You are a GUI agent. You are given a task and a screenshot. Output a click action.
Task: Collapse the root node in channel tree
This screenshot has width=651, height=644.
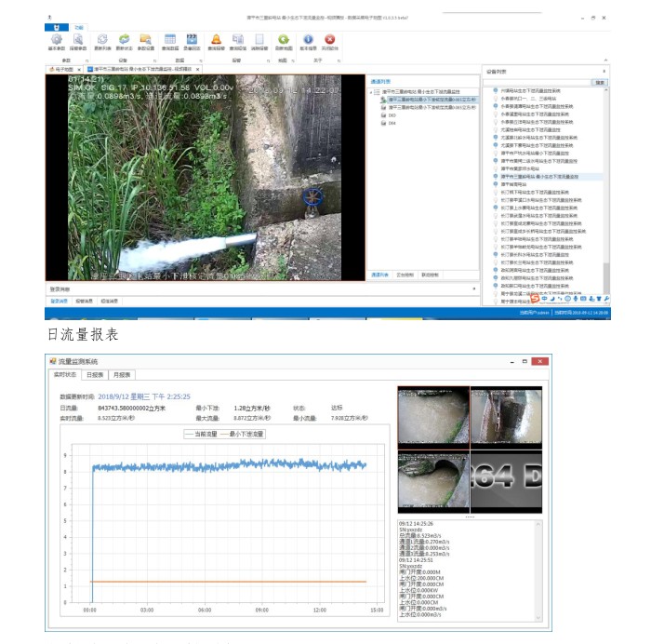(371, 92)
